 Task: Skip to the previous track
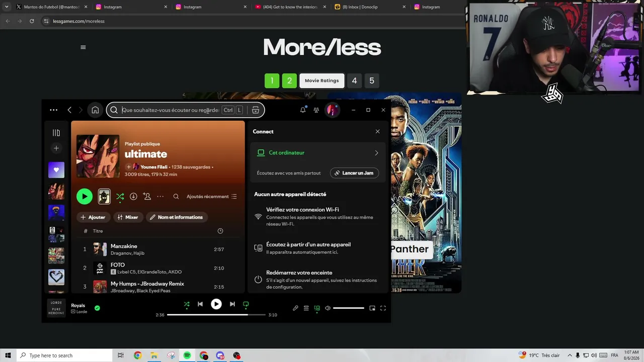pos(200,304)
